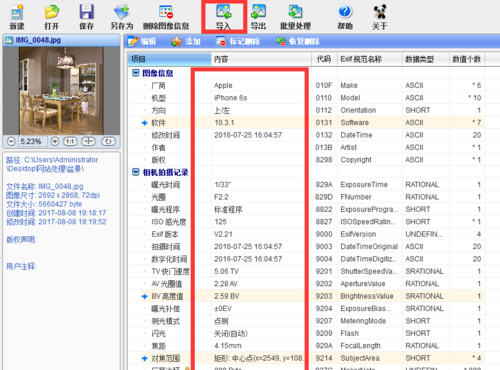The width and height of the screenshot is (500, 370).
Task: Select the 厂商 row
Action: (x=307, y=85)
